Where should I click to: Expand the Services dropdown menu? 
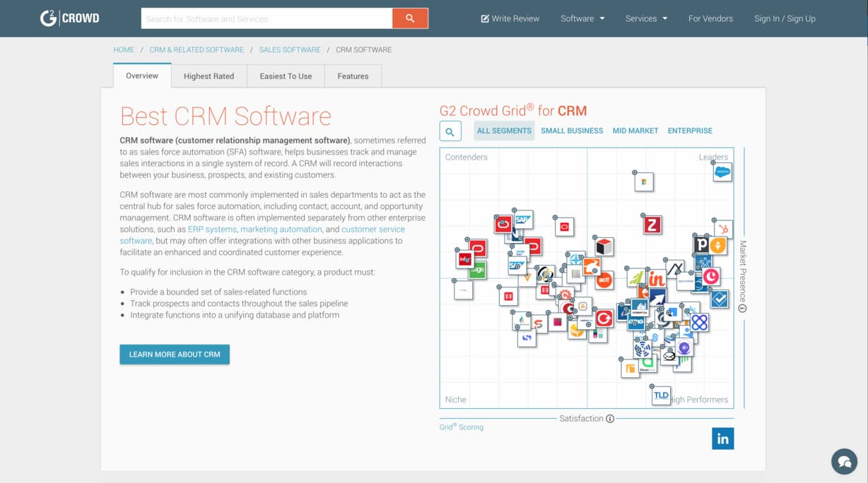[646, 18]
